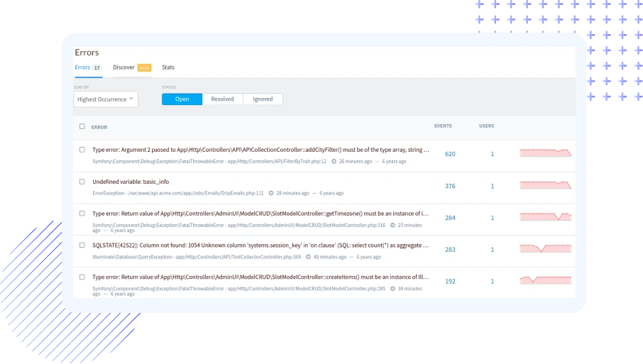Click clock icon beside 25 minutes ago
Image resolution: width=643 pixels, height=364 pixels.
tap(393, 225)
